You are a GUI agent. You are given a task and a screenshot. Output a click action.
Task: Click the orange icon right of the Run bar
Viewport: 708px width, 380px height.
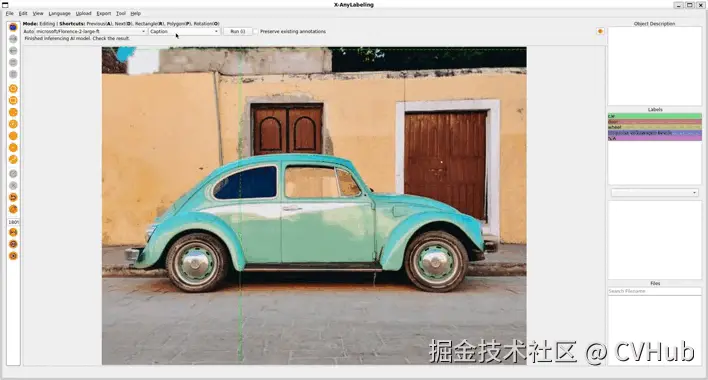600,31
